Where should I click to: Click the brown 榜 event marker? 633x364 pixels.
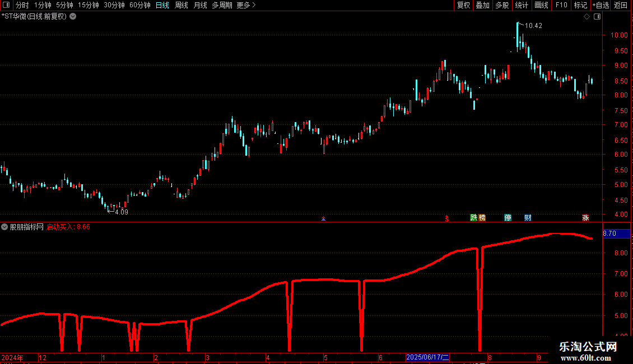coord(482,218)
